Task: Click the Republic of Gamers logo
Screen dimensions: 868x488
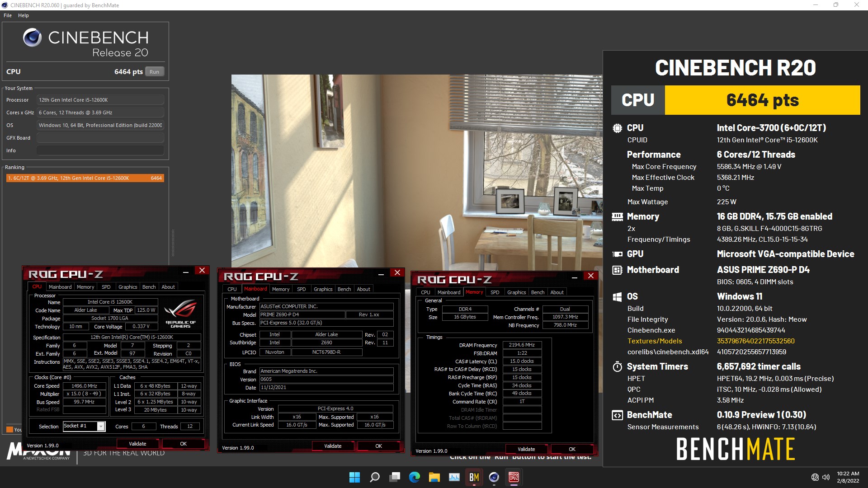Action: pyautogui.click(x=180, y=314)
